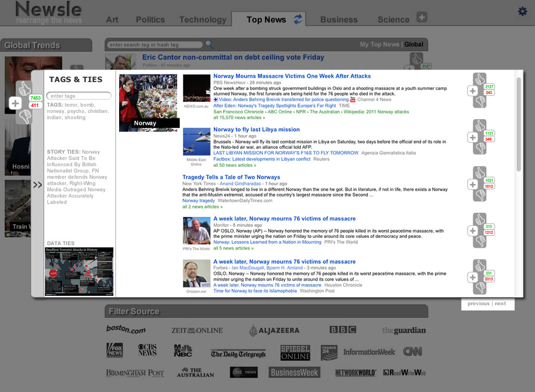Click the article list scrollbar
Screen dimensions: 535x392
519,124
